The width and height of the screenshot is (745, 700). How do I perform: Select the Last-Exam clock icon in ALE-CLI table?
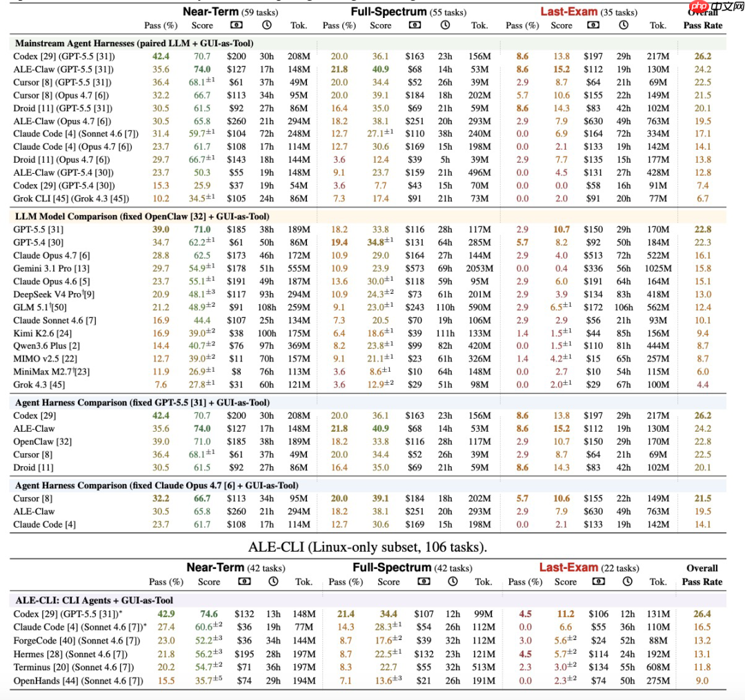(627, 581)
